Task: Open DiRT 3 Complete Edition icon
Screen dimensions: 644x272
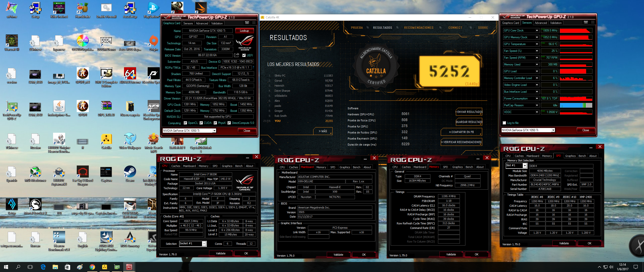Action: pyautogui.click(x=106, y=77)
